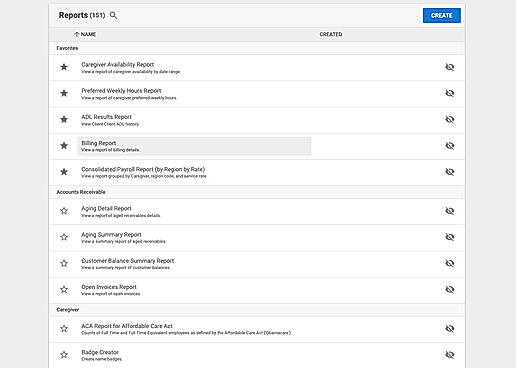Sort reports by the CREATED column header
516x368 pixels.
331,34
